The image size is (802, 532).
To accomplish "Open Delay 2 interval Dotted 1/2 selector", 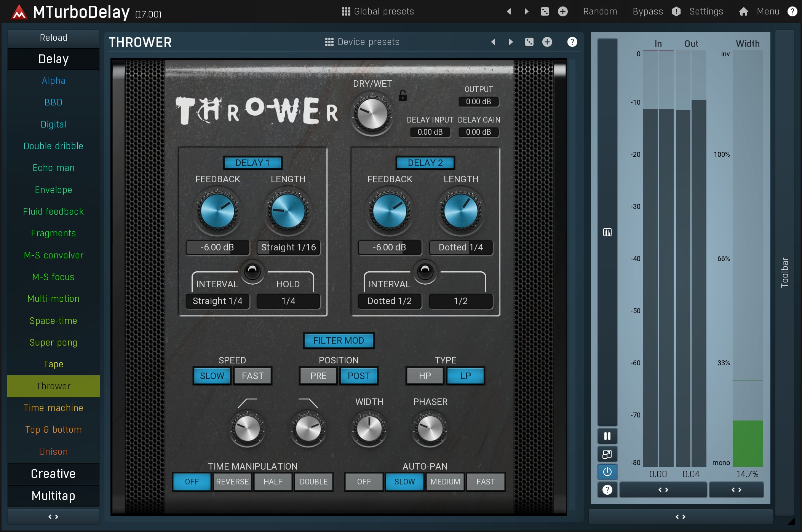I will (x=389, y=301).
